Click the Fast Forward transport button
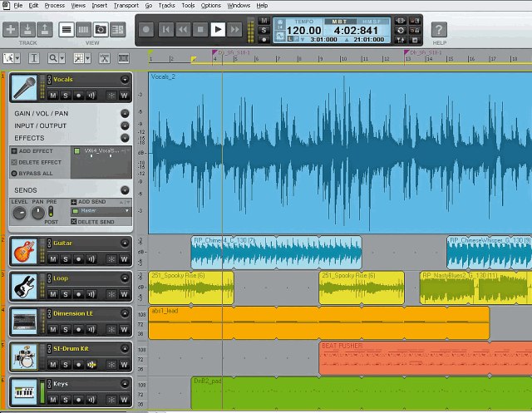This screenshot has height=413, width=532. click(234, 30)
